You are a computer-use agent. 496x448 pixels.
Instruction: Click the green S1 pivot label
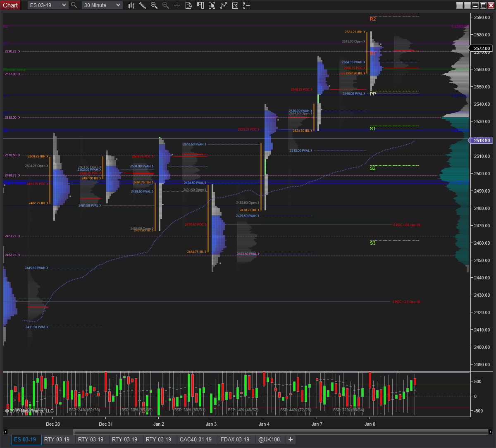point(373,129)
